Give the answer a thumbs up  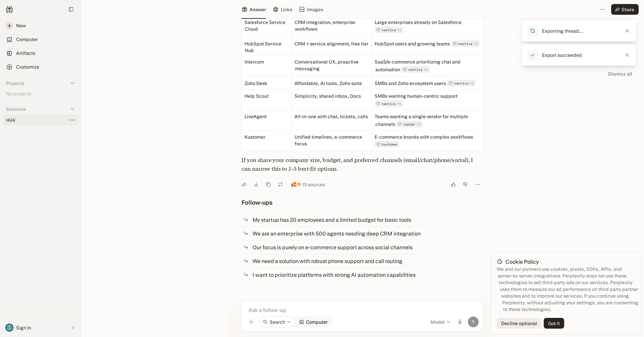[453, 184]
